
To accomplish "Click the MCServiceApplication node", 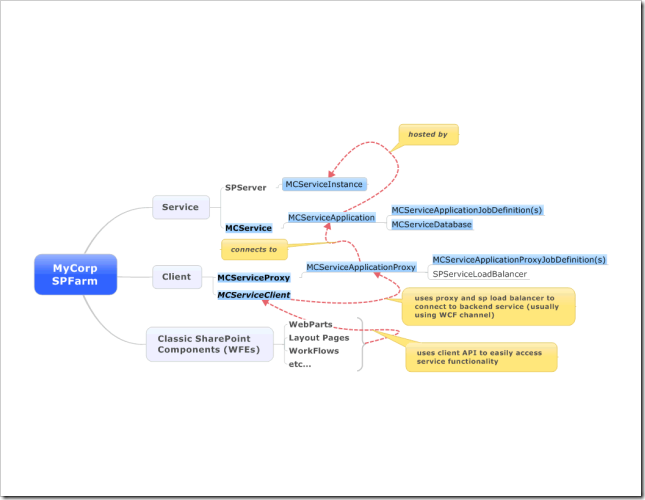I will 332,218.
